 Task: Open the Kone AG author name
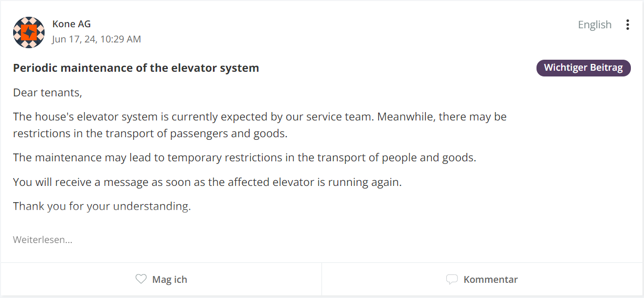click(x=72, y=24)
